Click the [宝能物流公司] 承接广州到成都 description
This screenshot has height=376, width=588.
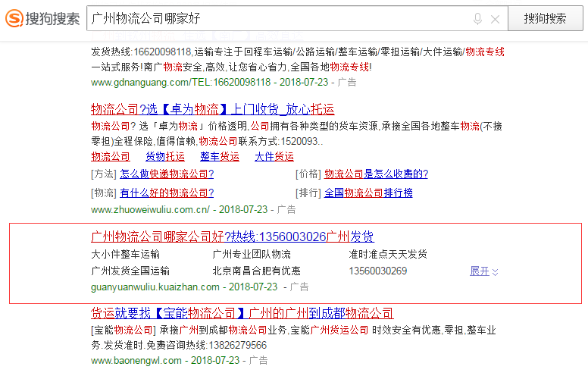pyautogui.click(x=294, y=337)
